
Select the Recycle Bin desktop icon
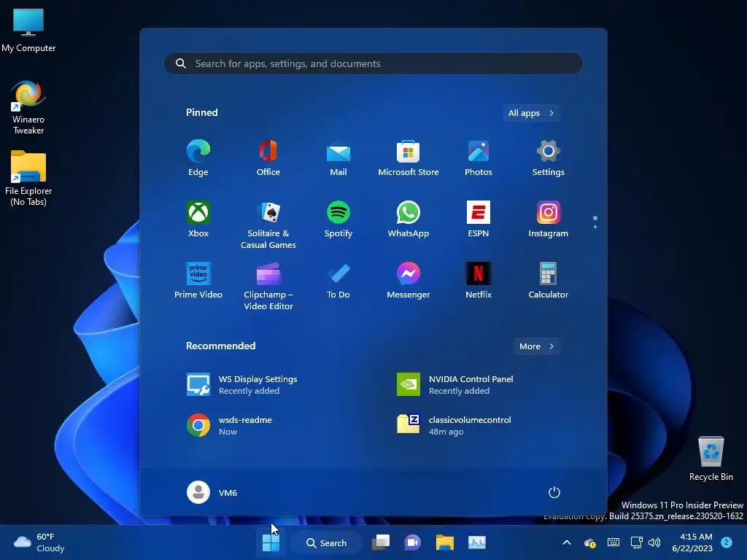(711, 459)
